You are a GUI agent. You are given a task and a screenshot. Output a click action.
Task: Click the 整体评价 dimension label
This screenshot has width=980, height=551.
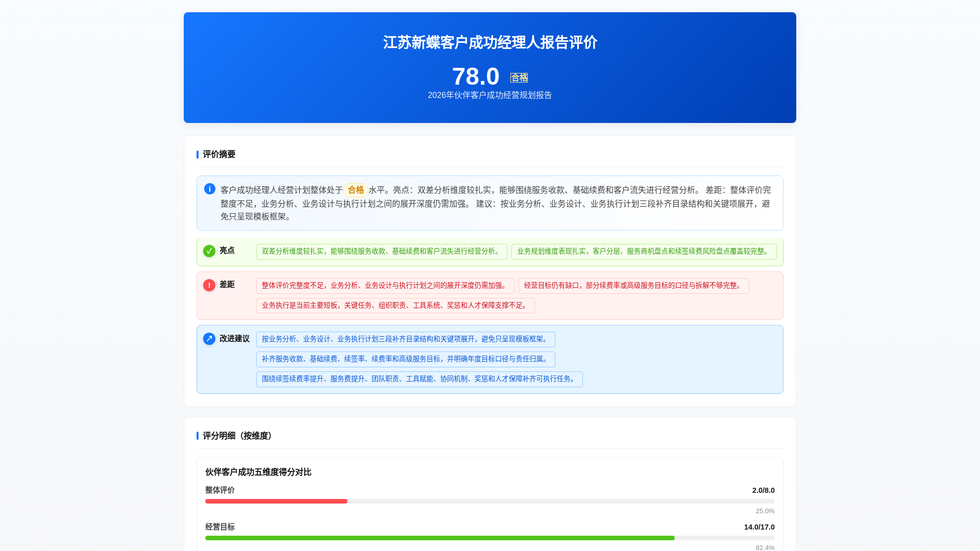click(220, 490)
